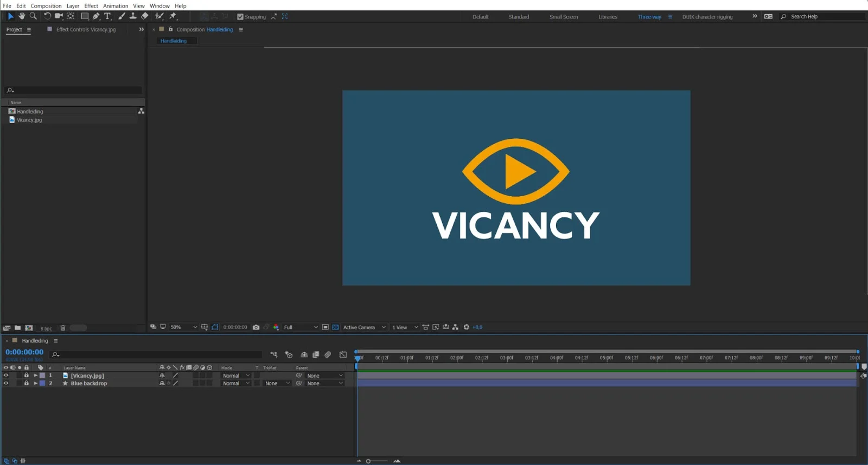Toggle shy switch on Blue backdrop layer
Screen dimensions: 868x465
pyautogui.click(x=162, y=383)
